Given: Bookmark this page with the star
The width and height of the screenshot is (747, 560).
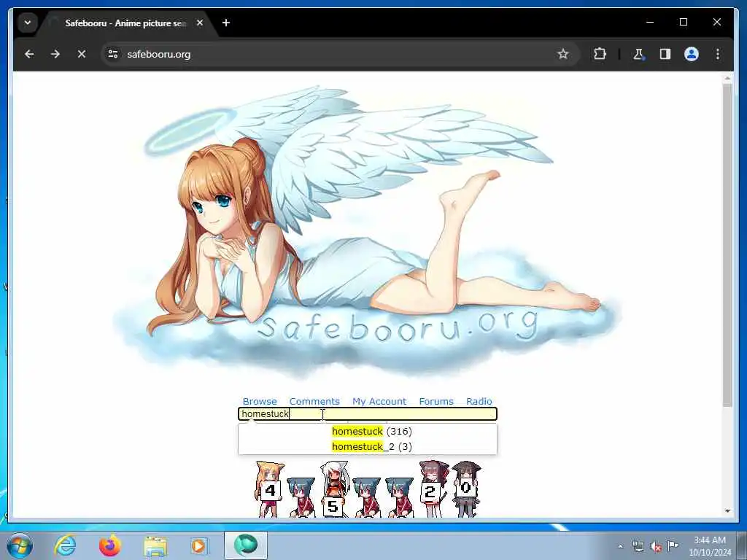Looking at the screenshot, I should [x=562, y=54].
